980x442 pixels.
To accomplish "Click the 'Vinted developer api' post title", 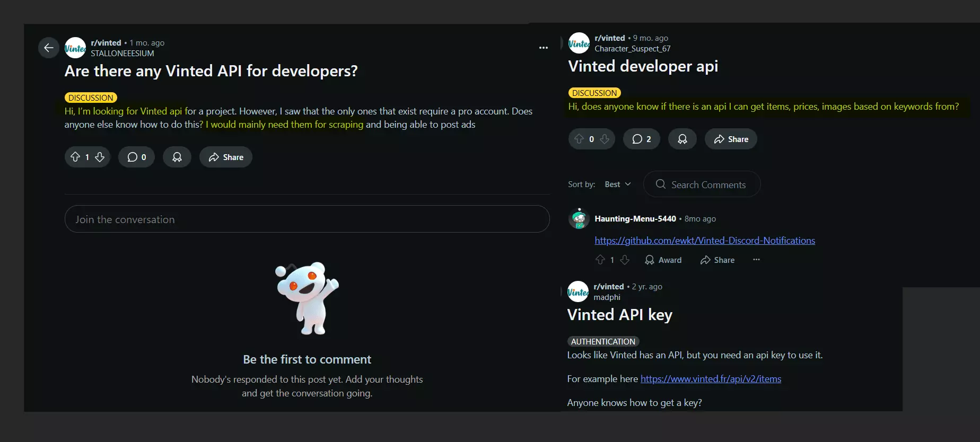I will tap(643, 66).
